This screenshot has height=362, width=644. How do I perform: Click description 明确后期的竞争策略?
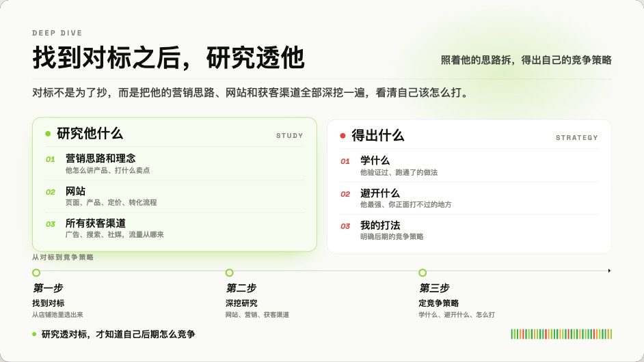tap(392, 237)
